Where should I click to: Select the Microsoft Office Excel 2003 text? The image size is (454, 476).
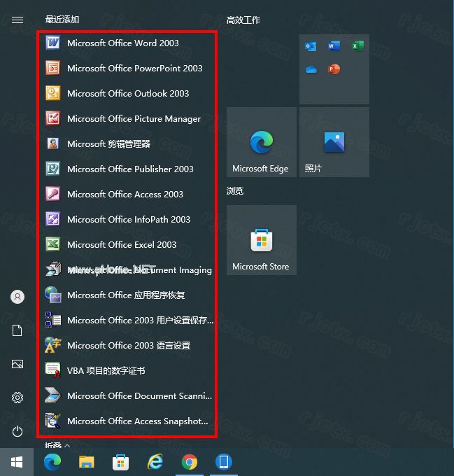click(x=122, y=245)
